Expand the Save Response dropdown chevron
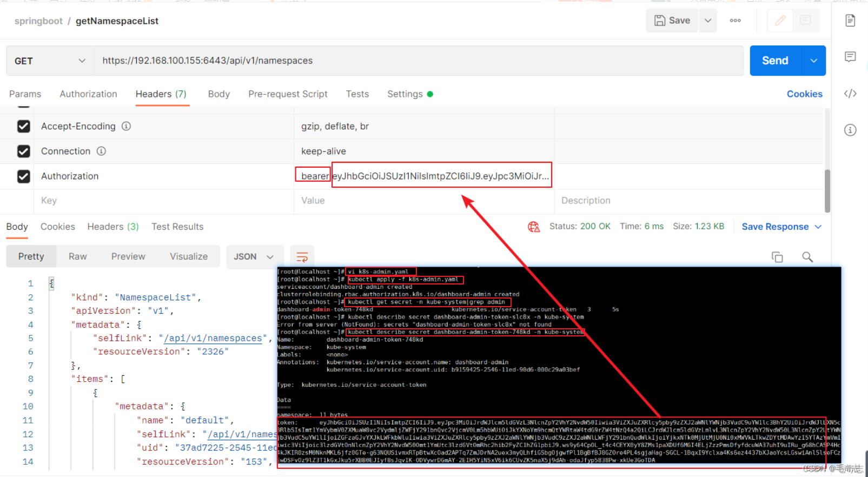This screenshot has width=868, height=477. 818,227
